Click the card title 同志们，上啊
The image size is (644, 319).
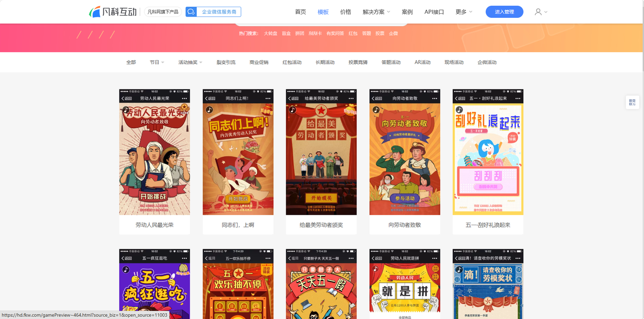pos(238,225)
